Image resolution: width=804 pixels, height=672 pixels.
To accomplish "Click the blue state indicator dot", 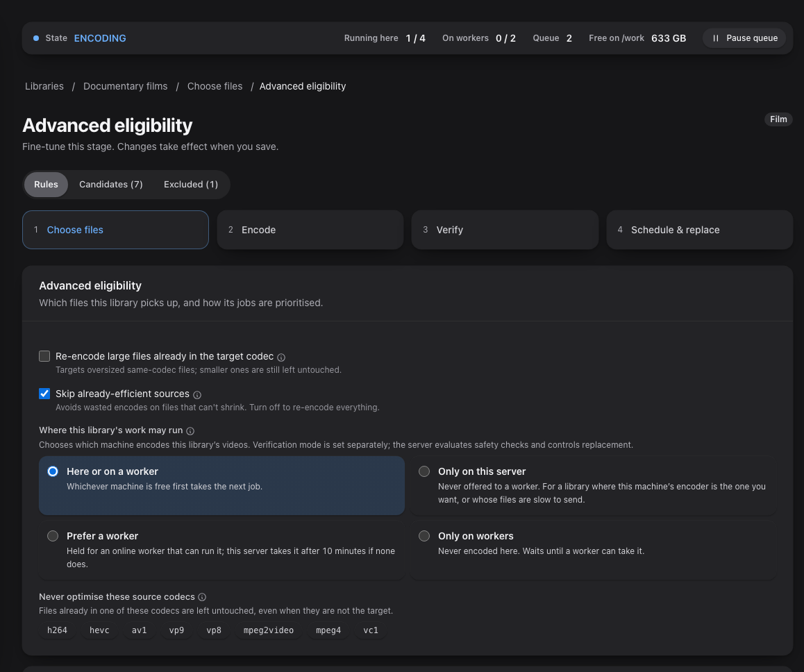I will (36, 38).
